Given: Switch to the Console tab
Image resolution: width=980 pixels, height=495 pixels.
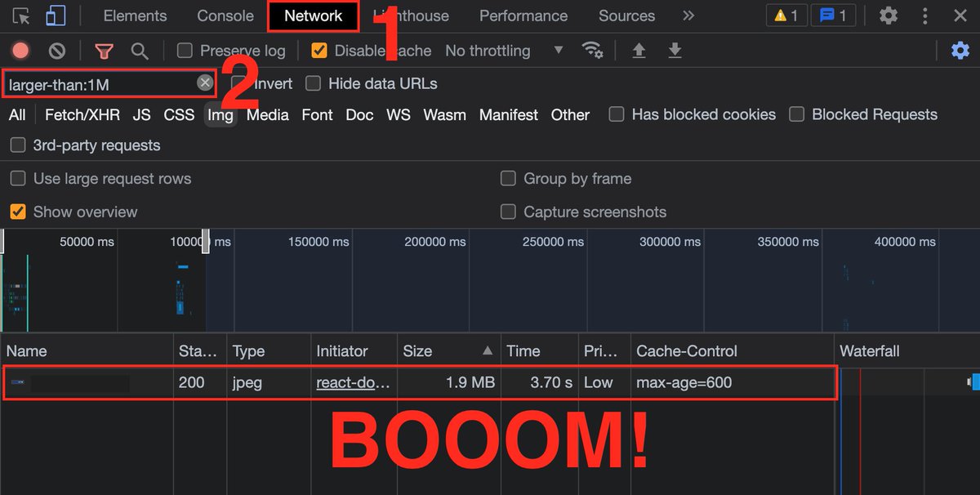Looking at the screenshot, I should tap(225, 16).
